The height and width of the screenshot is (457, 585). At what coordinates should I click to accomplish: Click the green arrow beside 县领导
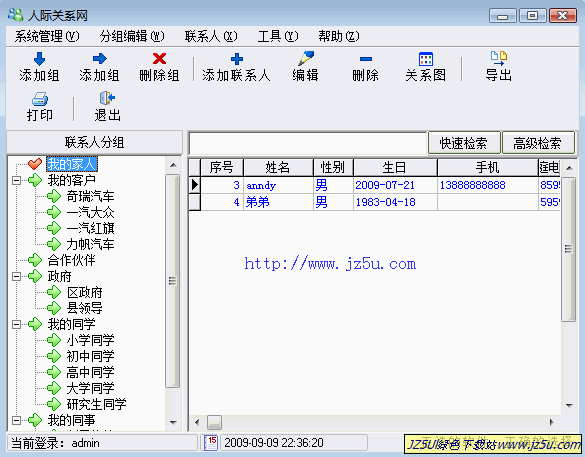pos(54,308)
